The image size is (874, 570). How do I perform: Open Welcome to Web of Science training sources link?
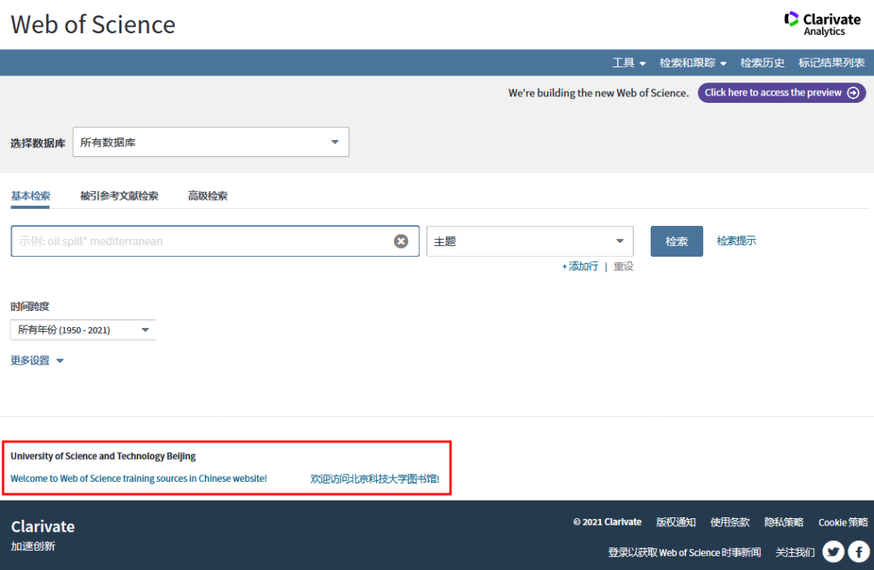tap(139, 479)
